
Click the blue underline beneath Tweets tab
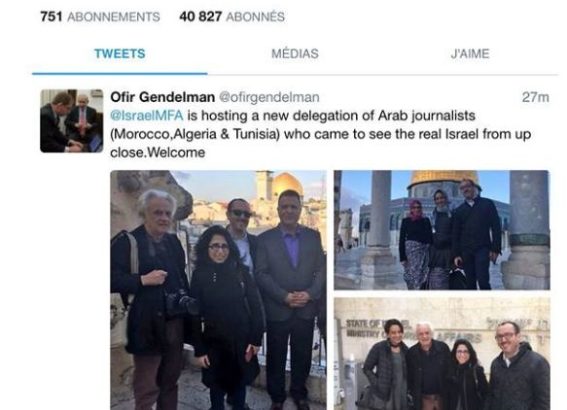pos(120,74)
